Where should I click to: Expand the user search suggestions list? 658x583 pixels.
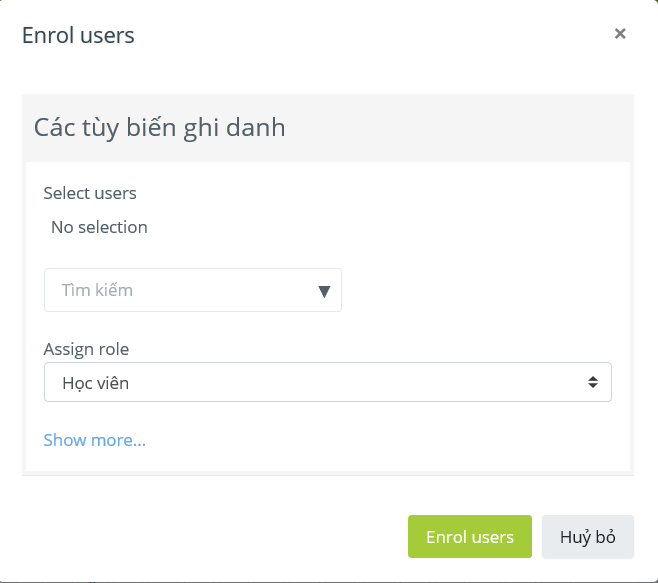pos(324,291)
